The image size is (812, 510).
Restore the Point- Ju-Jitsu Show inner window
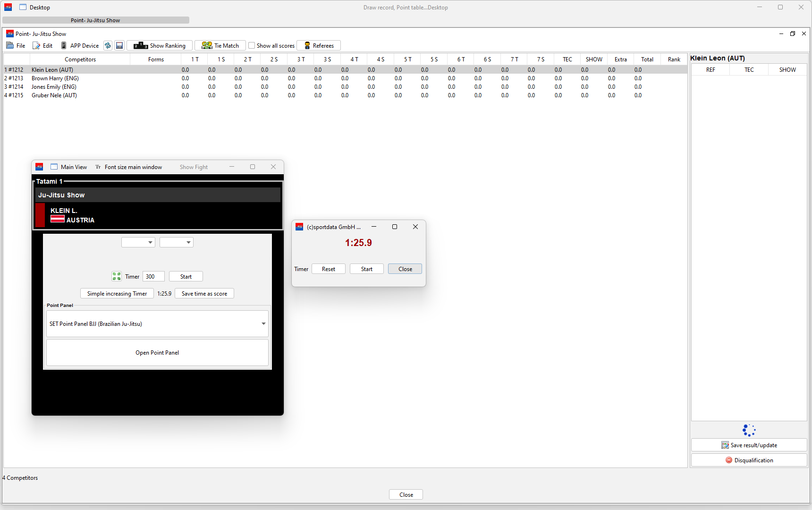click(792, 34)
